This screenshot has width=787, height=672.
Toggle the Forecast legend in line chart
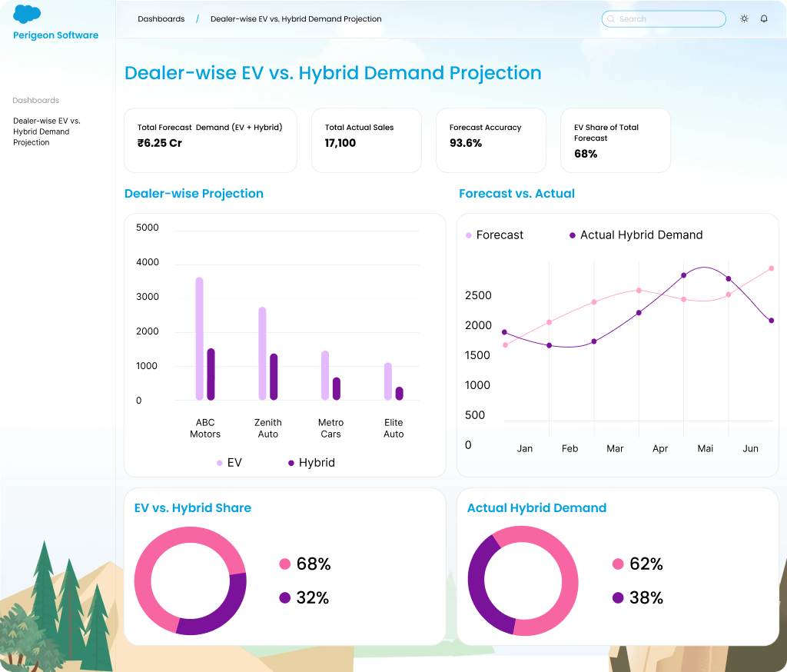(x=494, y=235)
